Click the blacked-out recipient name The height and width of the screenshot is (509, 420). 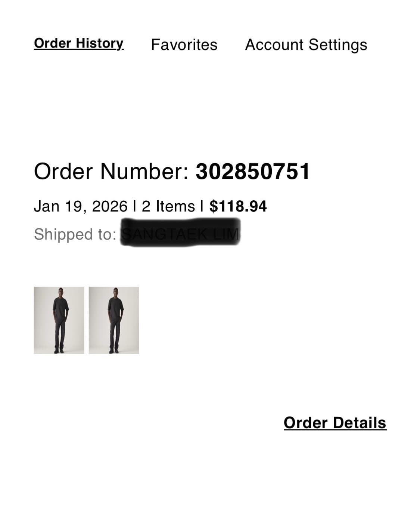180,233
